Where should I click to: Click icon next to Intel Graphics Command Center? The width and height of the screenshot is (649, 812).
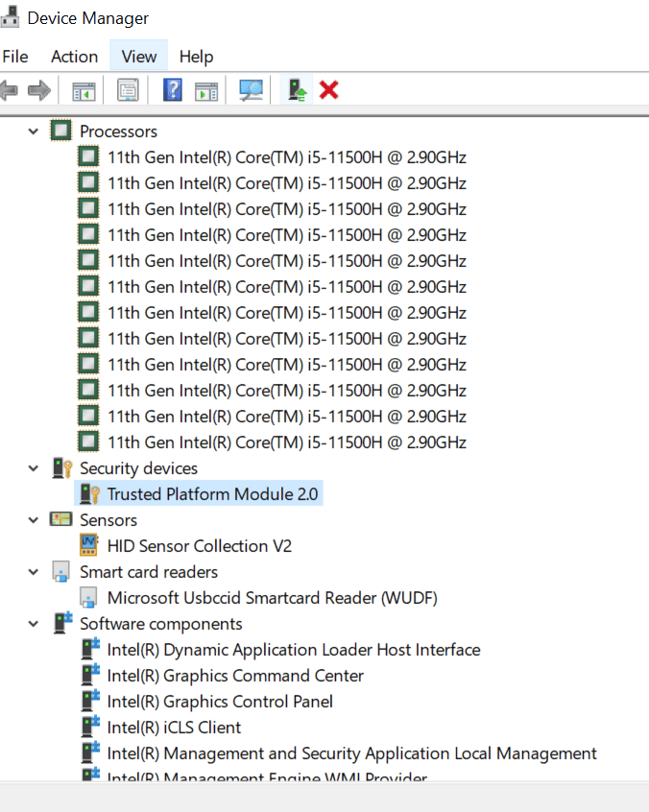[x=90, y=675]
